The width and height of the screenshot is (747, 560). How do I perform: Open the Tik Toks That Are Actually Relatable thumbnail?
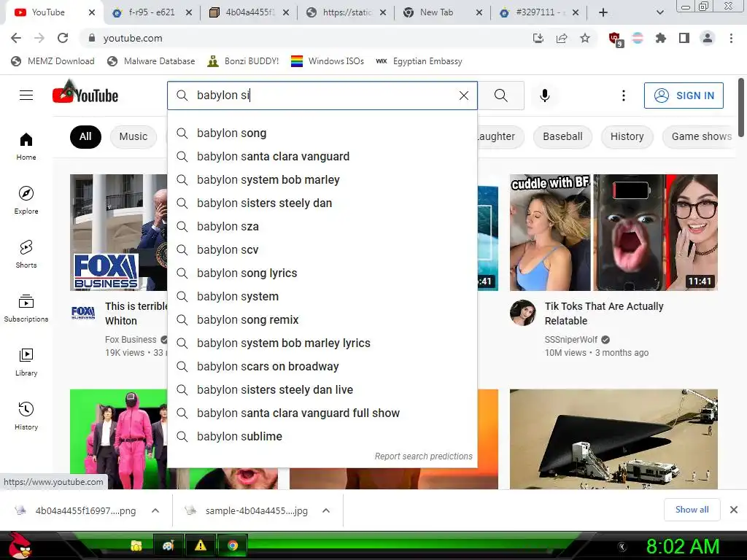point(614,233)
